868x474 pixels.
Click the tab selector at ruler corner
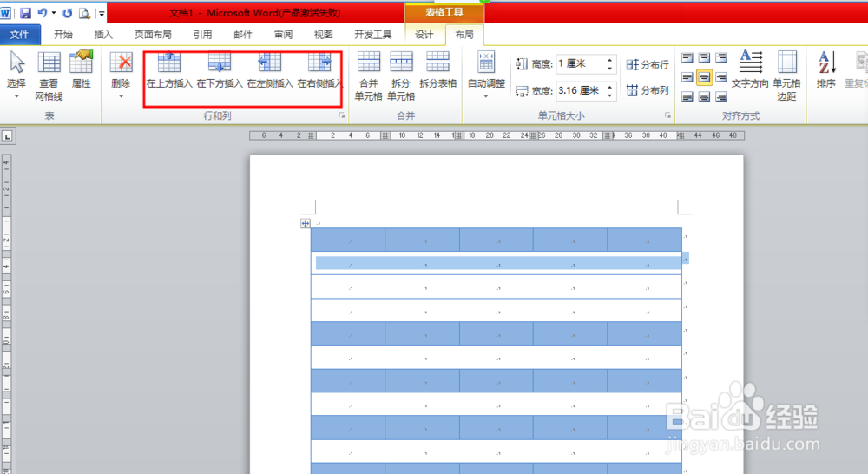click(x=7, y=135)
